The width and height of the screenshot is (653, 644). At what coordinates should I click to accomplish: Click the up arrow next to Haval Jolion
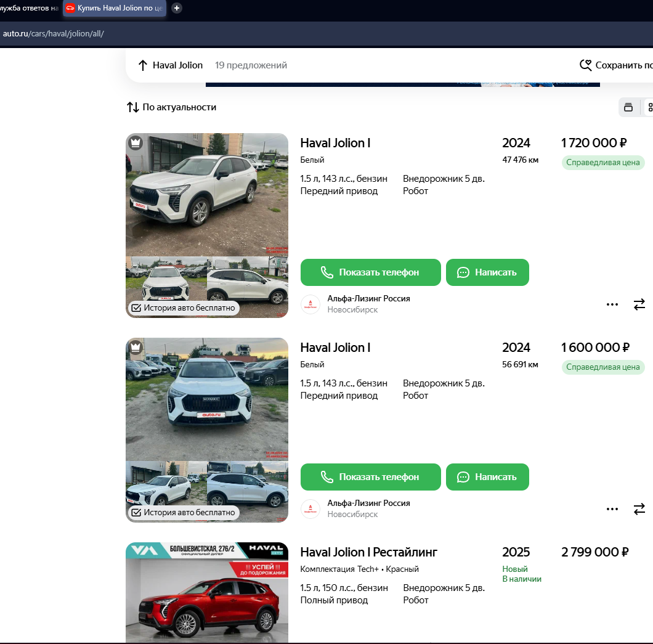pos(143,65)
